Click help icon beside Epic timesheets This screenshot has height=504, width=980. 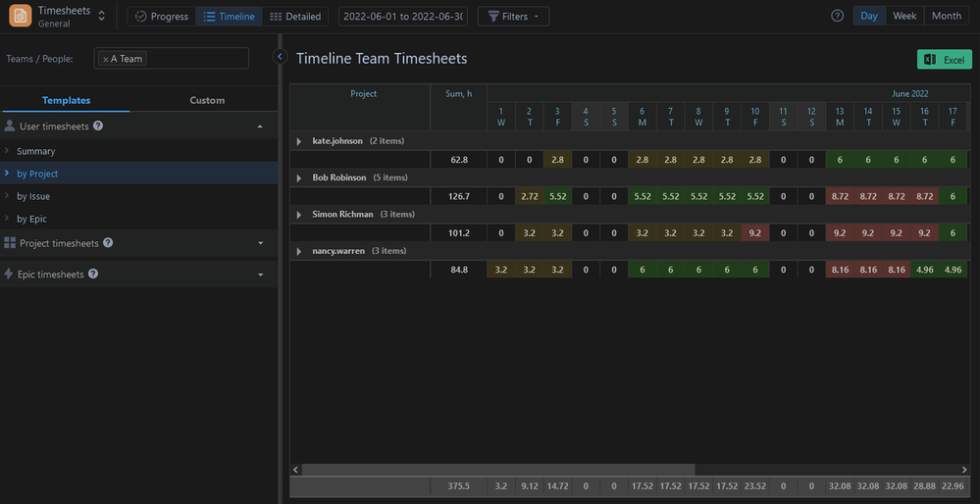point(93,274)
